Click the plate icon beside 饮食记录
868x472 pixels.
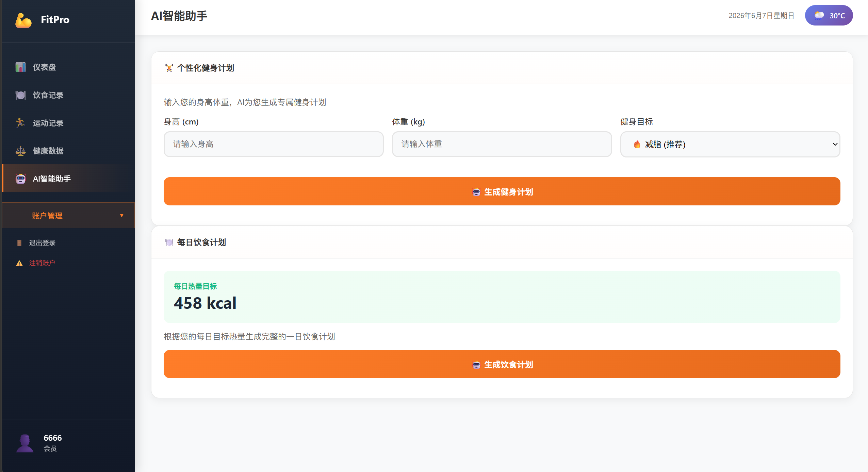coord(20,95)
